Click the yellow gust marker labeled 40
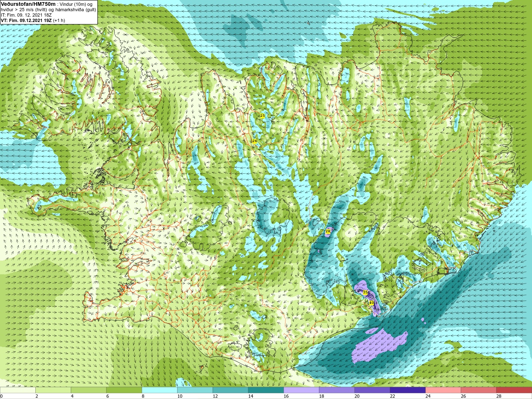The height and width of the screenshot is (399, 532). (x=371, y=303)
